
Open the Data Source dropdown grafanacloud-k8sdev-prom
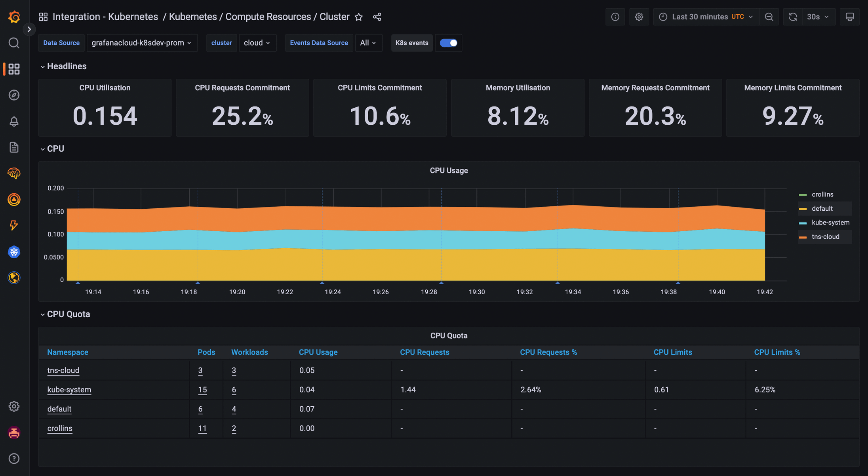coord(142,43)
